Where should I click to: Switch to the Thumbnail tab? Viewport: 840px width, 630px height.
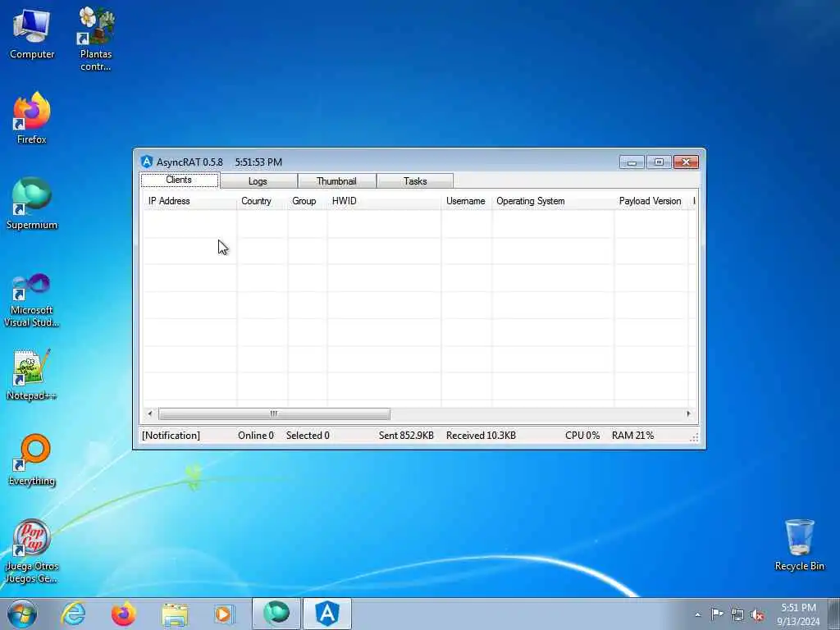tap(337, 181)
